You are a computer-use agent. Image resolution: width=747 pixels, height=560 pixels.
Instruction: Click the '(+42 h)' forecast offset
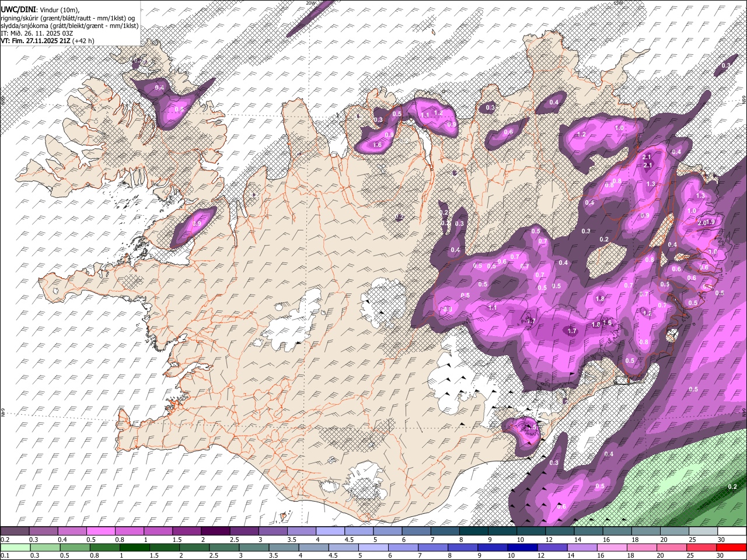[83, 41]
